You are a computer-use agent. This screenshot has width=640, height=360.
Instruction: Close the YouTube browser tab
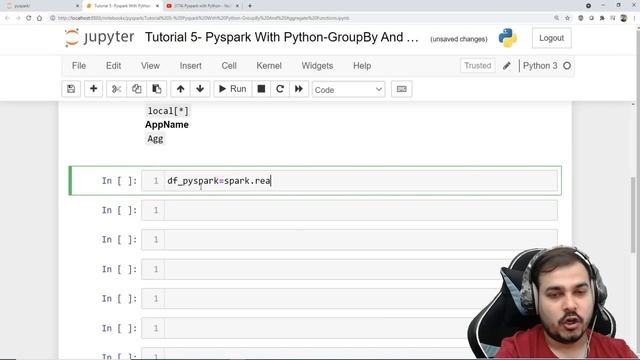pos(237,6)
